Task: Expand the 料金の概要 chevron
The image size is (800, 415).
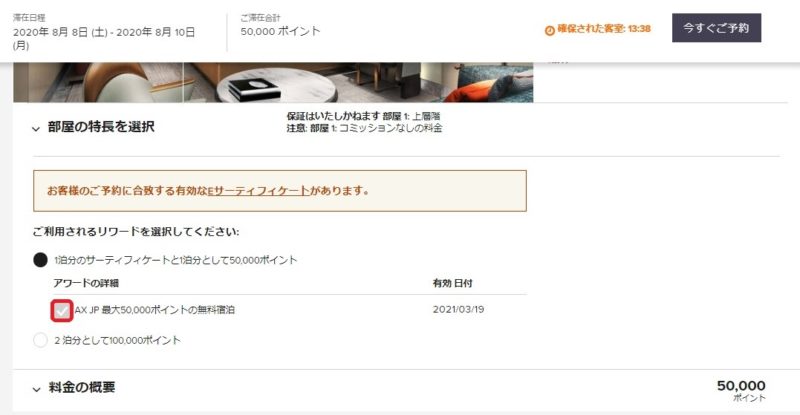Action: tap(36, 389)
